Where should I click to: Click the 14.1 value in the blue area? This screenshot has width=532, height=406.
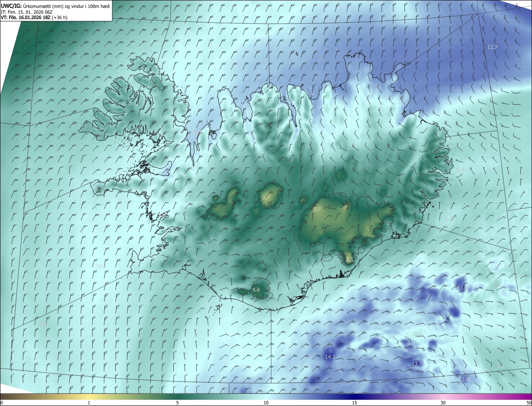(330, 357)
